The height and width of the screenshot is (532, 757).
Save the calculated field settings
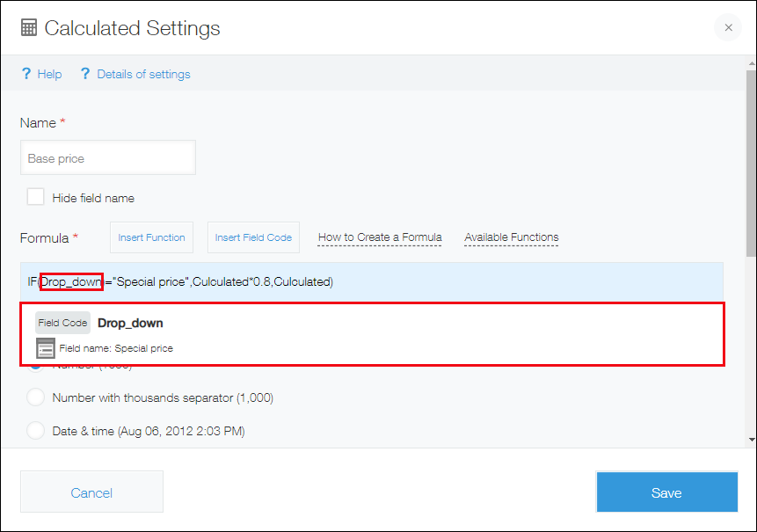click(666, 492)
